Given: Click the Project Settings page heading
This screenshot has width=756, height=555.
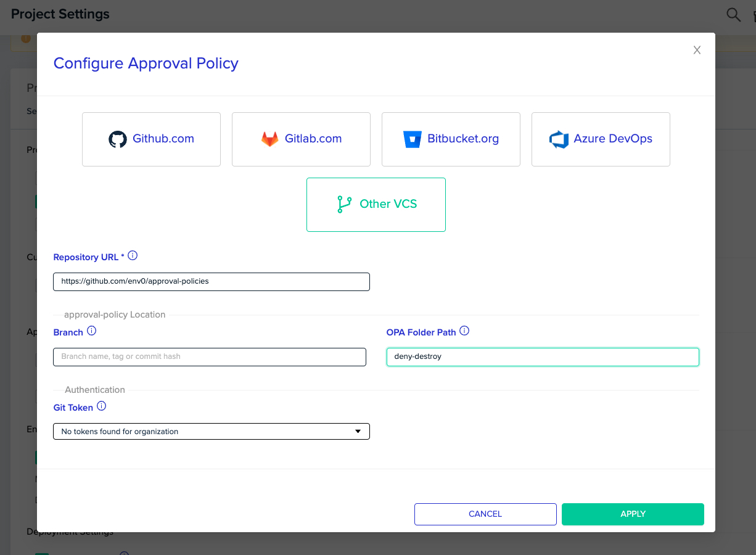Looking at the screenshot, I should (60, 14).
